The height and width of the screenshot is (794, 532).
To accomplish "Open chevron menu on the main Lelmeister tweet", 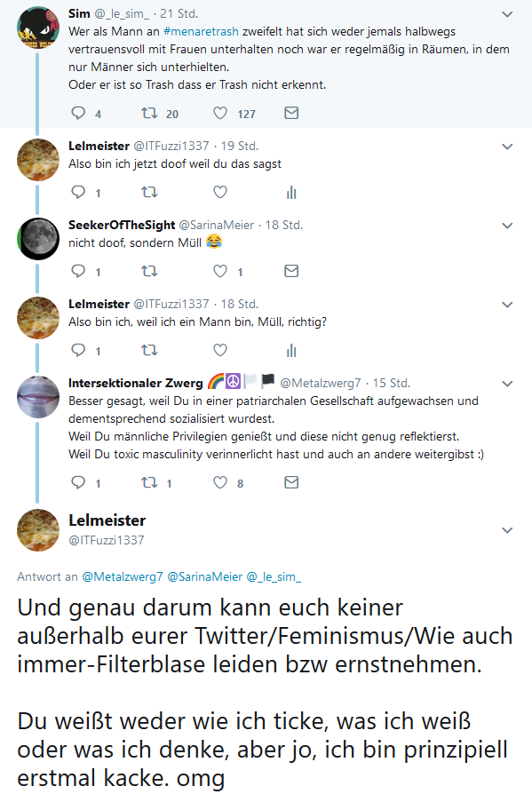I will click(507, 531).
